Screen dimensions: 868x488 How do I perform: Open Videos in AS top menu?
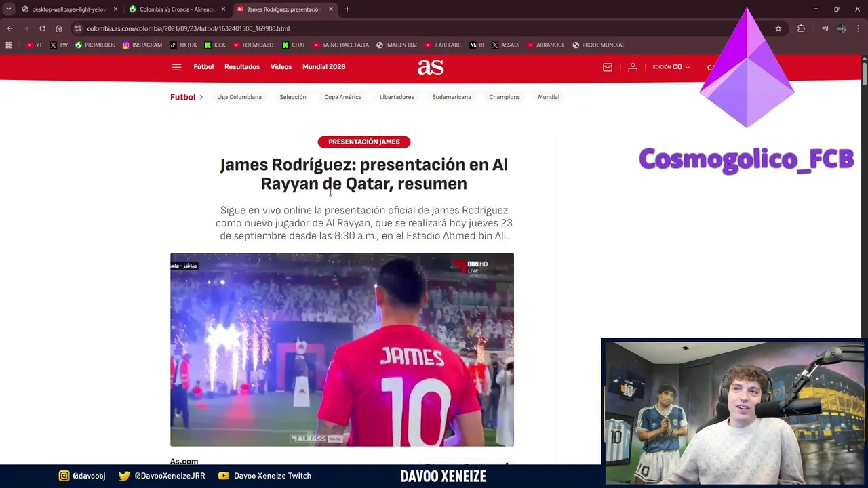281,67
